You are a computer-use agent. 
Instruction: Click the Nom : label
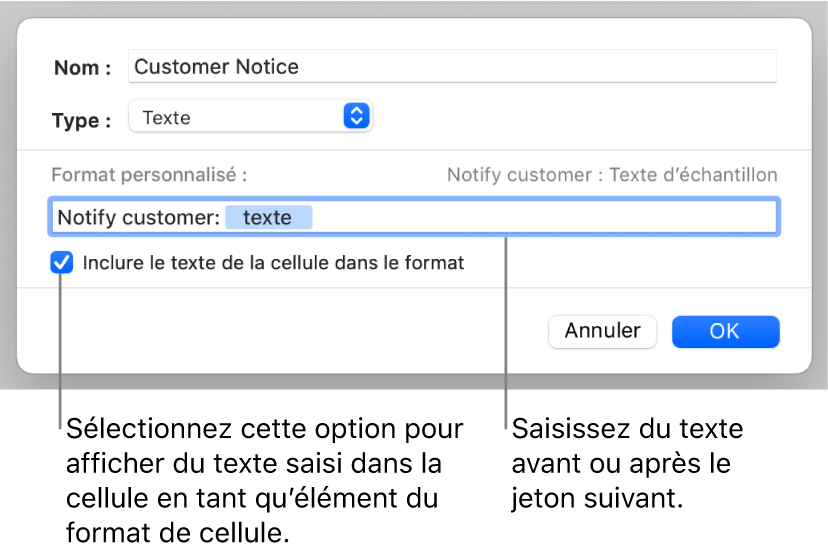(x=82, y=68)
